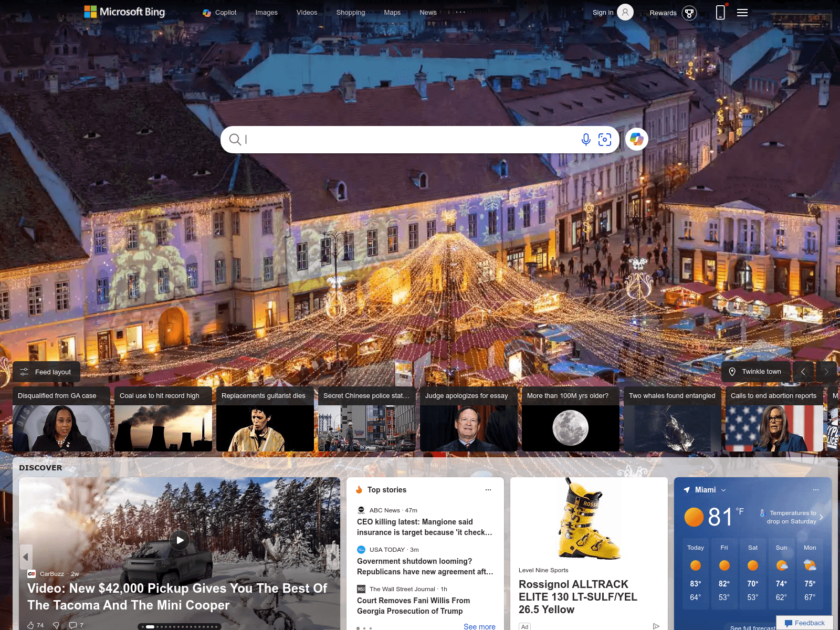Select Today's forecast column
This screenshot has width=840, height=630.
[696, 573]
